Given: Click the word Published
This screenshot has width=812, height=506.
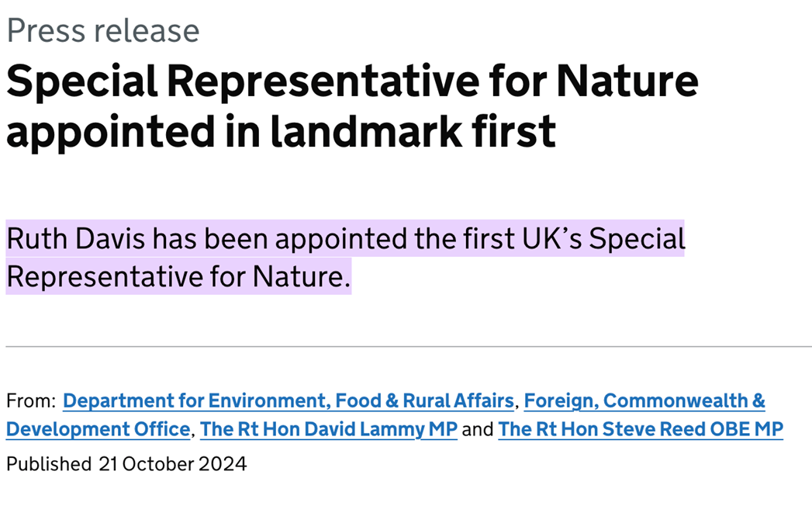Looking at the screenshot, I should coord(49,464).
